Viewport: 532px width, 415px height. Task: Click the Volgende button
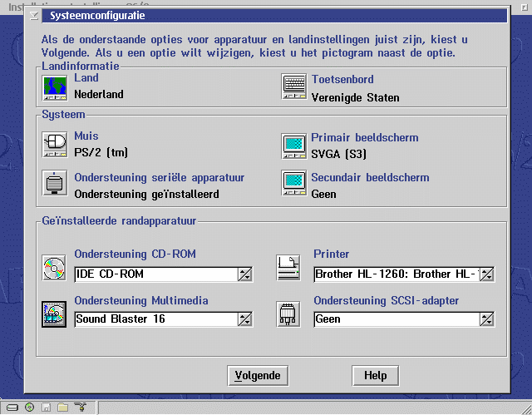(x=258, y=376)
